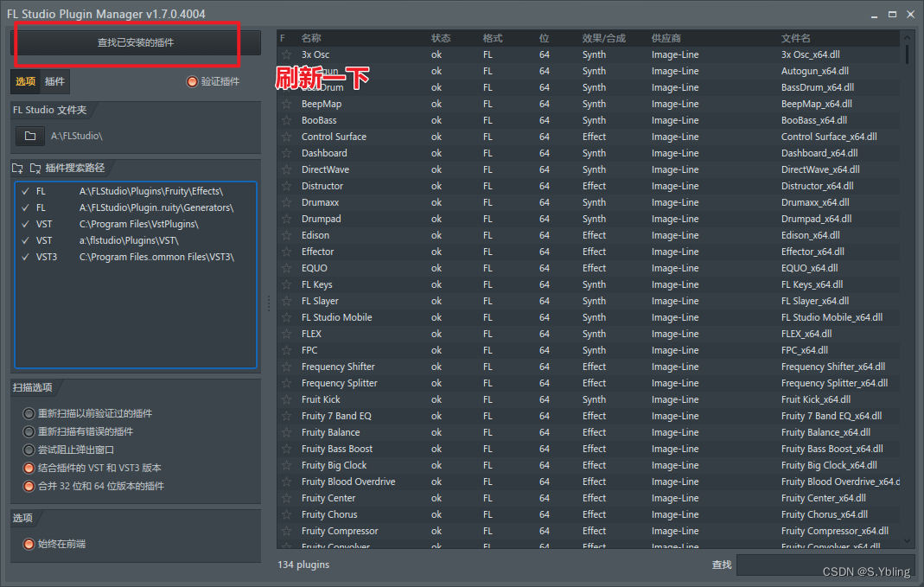
Task: Click the panel splitter handle dots
Action: [269, 303]
